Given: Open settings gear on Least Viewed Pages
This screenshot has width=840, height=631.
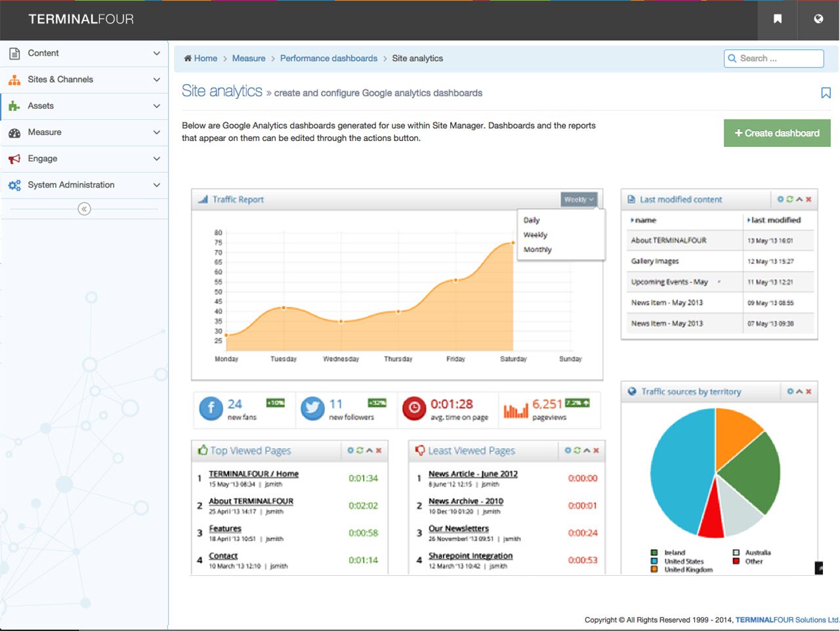Looking at the screenshot, I should point(568,451).
